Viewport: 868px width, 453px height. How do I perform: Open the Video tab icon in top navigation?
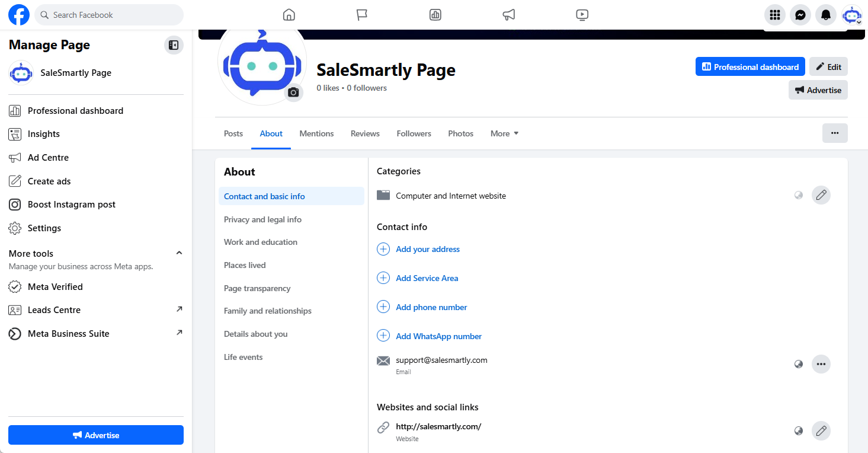click(582, 15)
